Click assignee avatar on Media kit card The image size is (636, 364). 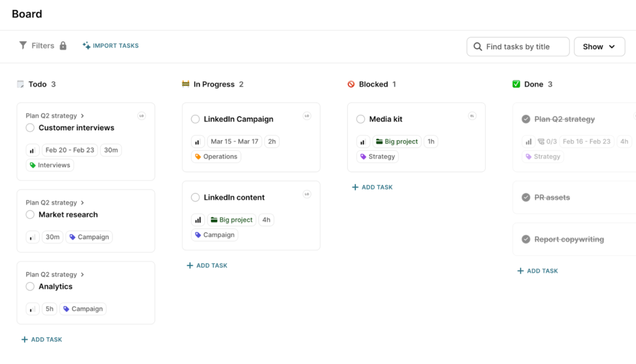coord(472,116)
